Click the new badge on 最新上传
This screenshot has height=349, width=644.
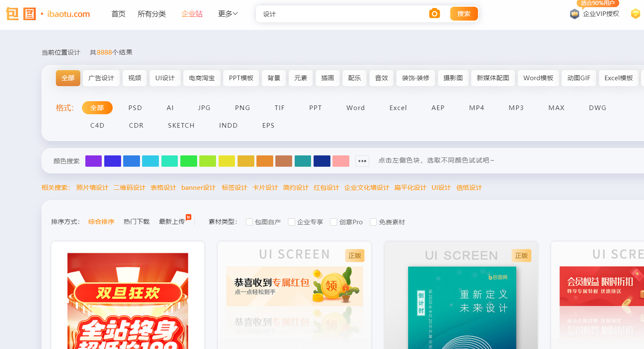click(188, 217)
